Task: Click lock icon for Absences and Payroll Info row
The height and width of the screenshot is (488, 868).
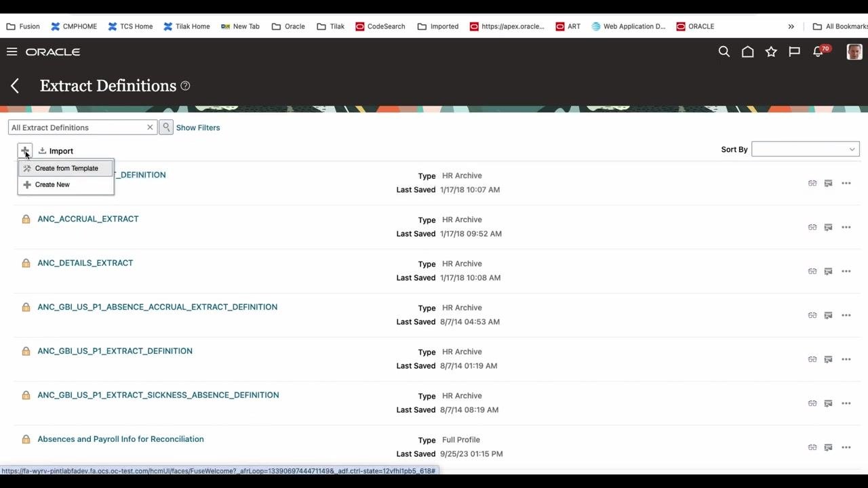Action: click(26, 439)
